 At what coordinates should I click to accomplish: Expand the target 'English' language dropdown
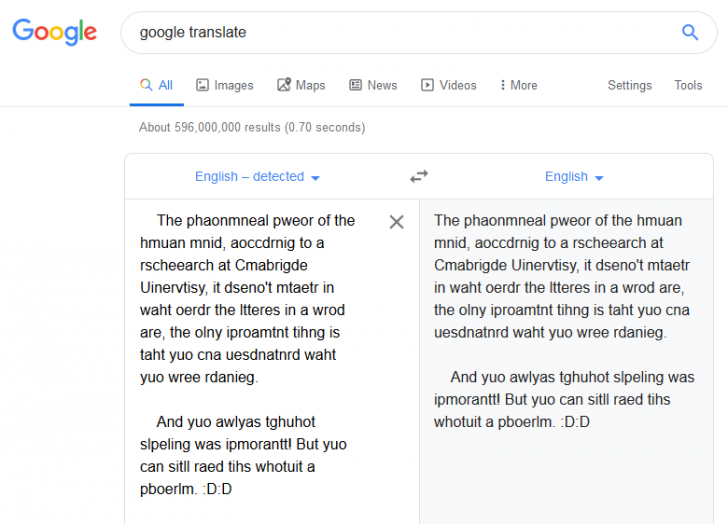click(574, 177)
